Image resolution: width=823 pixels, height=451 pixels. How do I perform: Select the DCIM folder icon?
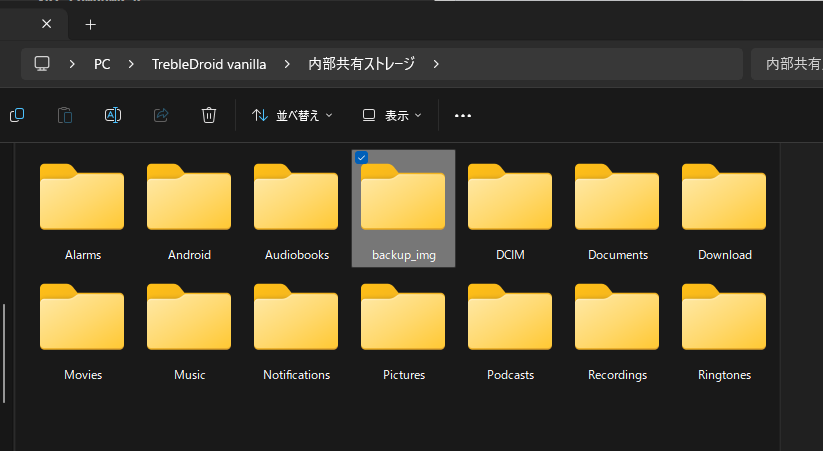510,197
